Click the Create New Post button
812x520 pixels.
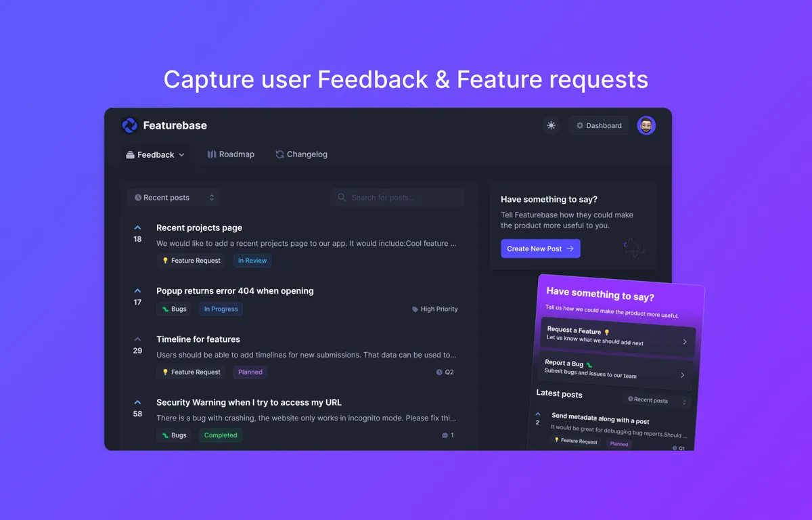pos(541,248)
